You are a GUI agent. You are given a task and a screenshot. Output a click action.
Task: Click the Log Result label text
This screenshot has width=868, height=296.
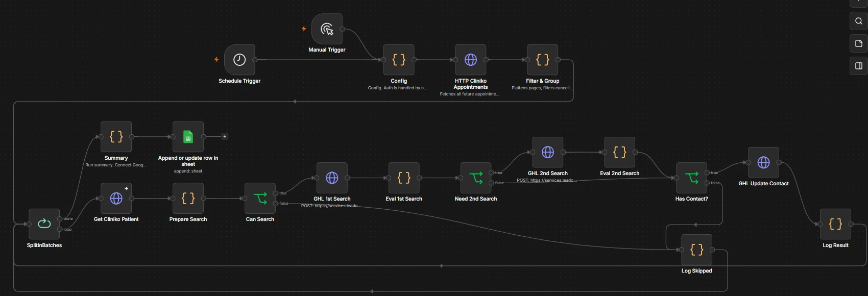[x=835, y=245]
